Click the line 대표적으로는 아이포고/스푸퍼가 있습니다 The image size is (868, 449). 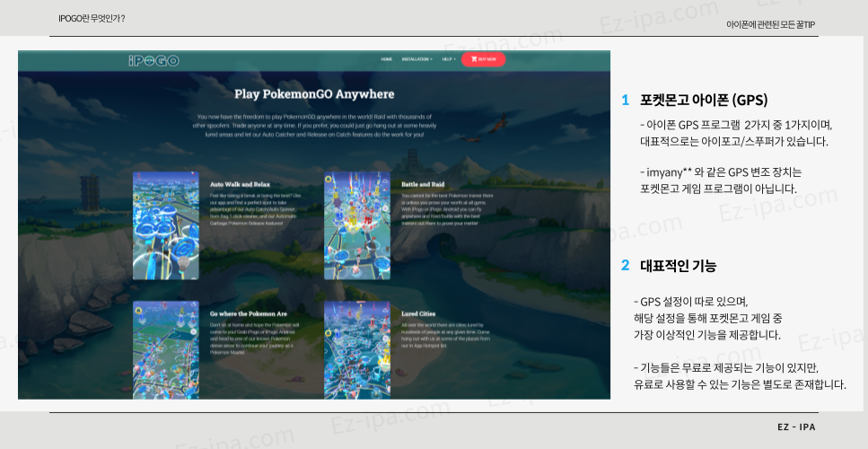pos(734,141)
